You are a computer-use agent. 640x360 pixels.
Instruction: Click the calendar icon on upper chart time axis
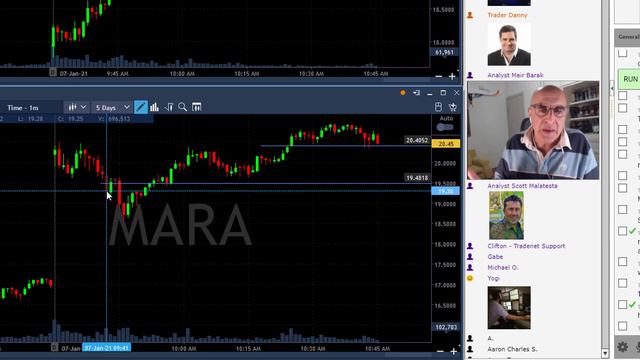(x=53, y=73)
